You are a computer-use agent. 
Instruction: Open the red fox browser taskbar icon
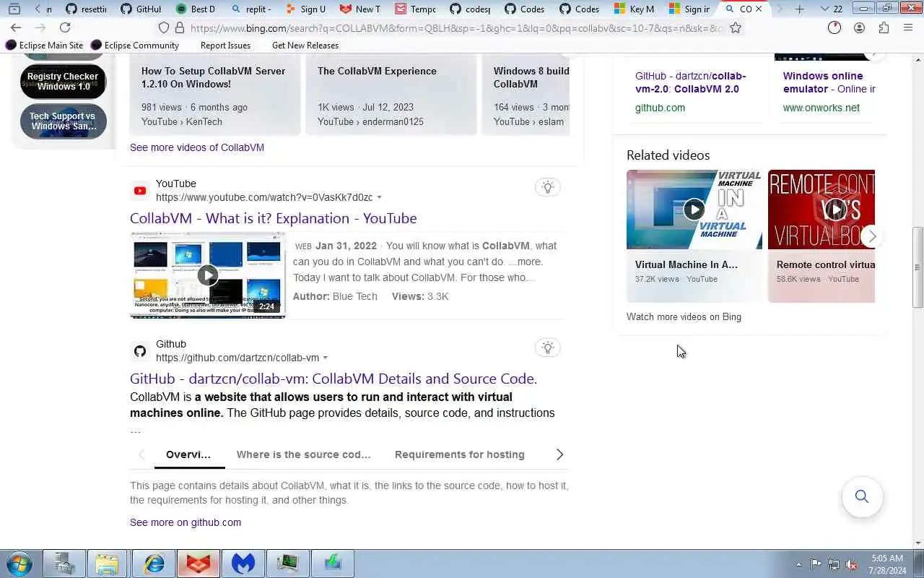tap(199, 564)
